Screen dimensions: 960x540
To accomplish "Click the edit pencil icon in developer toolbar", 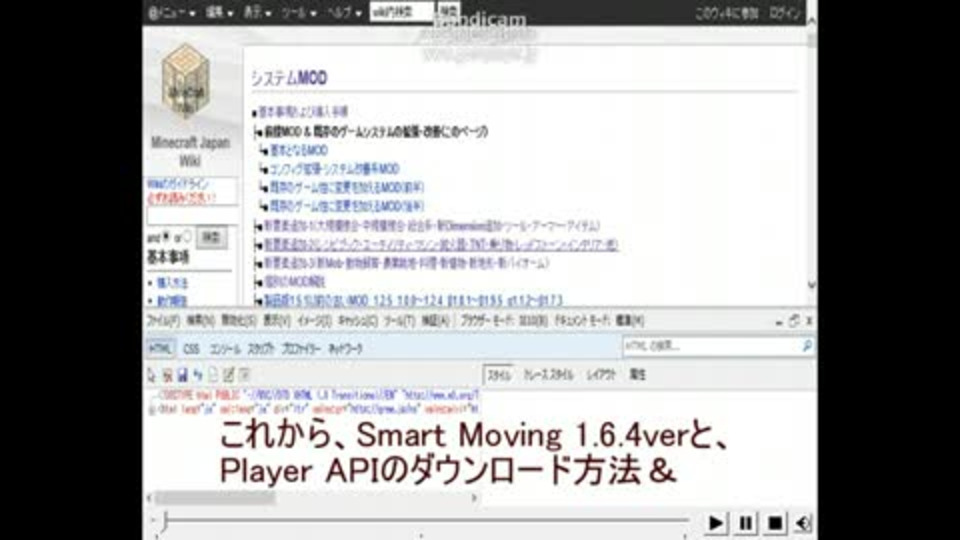I will pyautogui.click(x=228, y=375).
